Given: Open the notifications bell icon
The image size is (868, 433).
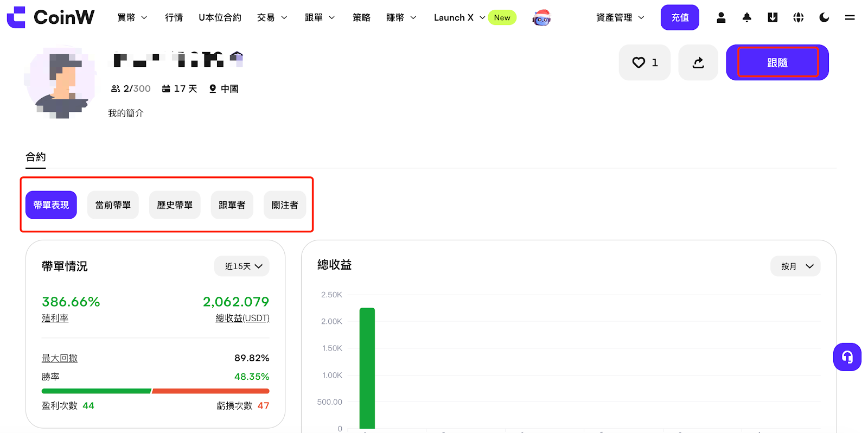Looking at the screenshot, I should click(746, 17).
